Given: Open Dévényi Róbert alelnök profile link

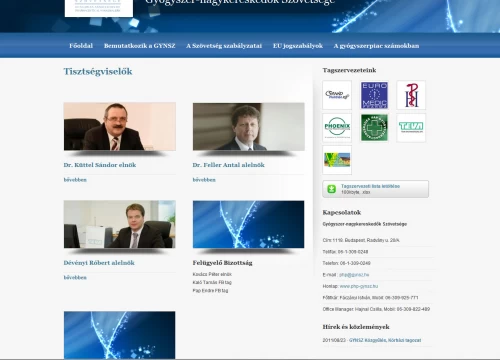Looking at the screenshot, I should [99, 263].
